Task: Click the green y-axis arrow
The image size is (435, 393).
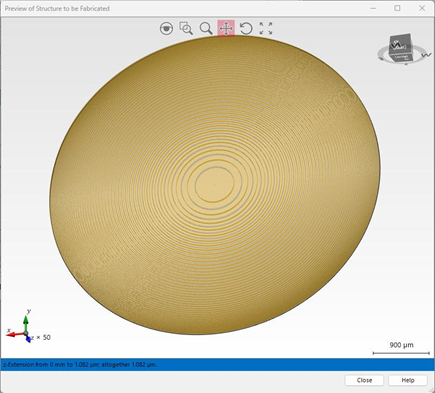Action: (x=26, y=323)
